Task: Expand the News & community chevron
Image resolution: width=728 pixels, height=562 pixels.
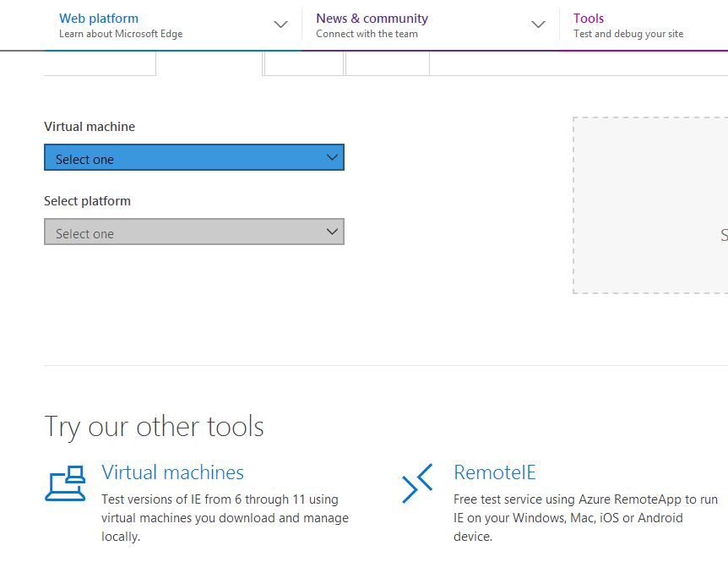Action: 538,25
